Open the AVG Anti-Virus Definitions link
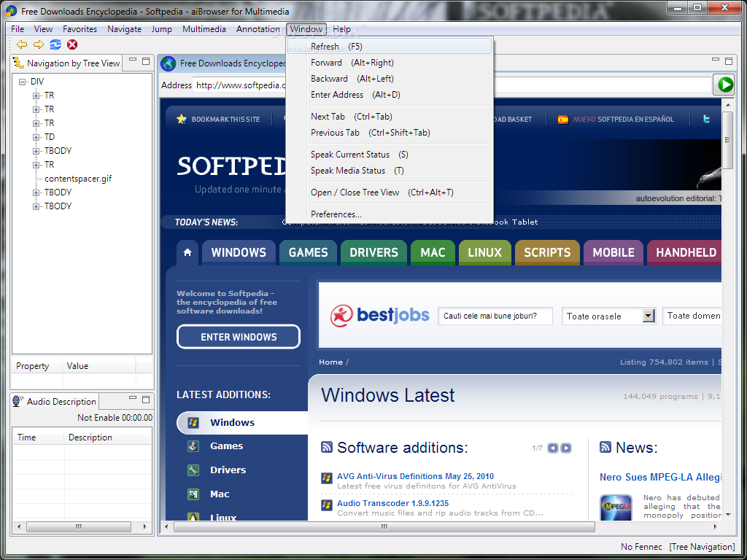This screenshot has height=560, width=747. click(x=415, y=476)
